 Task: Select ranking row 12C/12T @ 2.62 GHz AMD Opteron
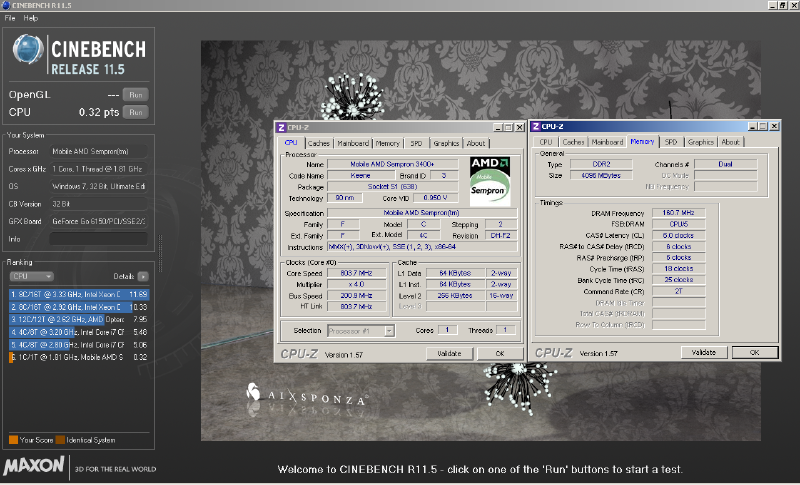click(x=79, y=319)
